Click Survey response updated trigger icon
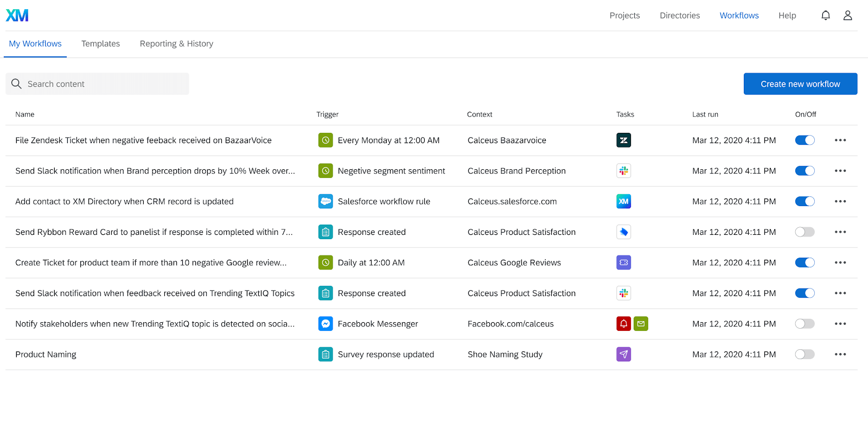This screenshot has width=868, height=435. coord(325,354)
